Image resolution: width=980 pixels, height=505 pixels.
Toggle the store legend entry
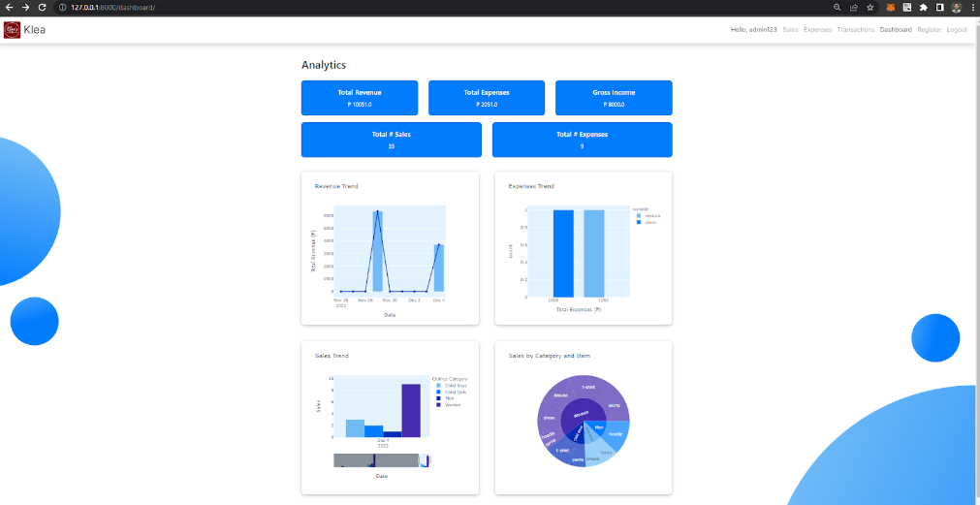tap(646, 222)
